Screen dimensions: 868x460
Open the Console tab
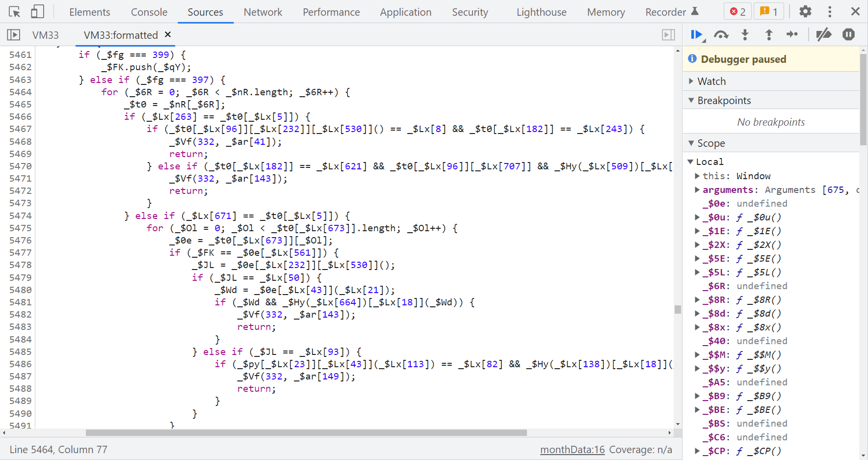pos(149,12)
